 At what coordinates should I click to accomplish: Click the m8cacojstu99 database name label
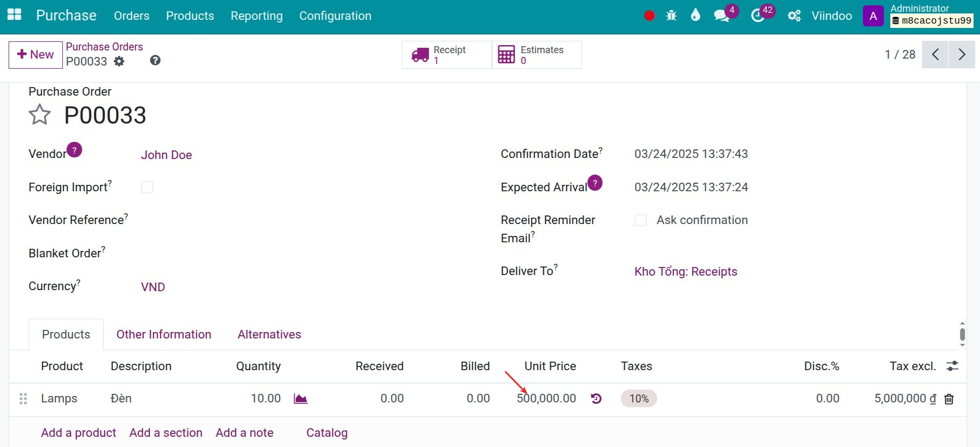point(932,21)
